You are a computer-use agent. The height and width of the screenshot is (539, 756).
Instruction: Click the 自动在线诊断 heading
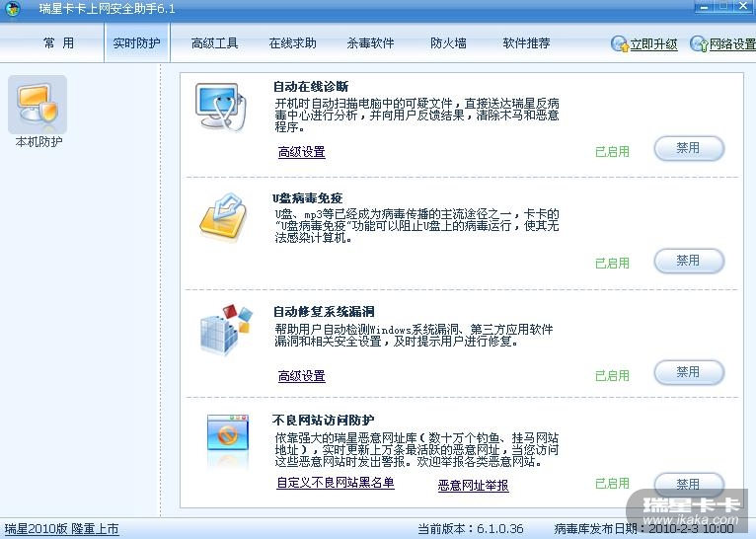point(311,87)
